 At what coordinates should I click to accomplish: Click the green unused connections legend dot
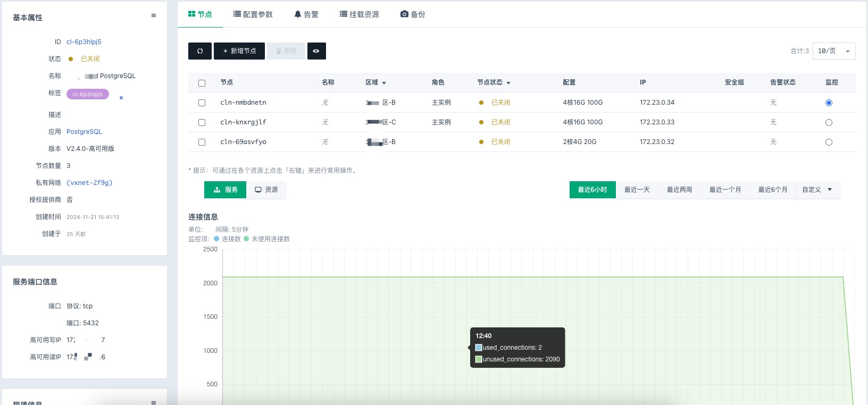click(x=246, y=239)
